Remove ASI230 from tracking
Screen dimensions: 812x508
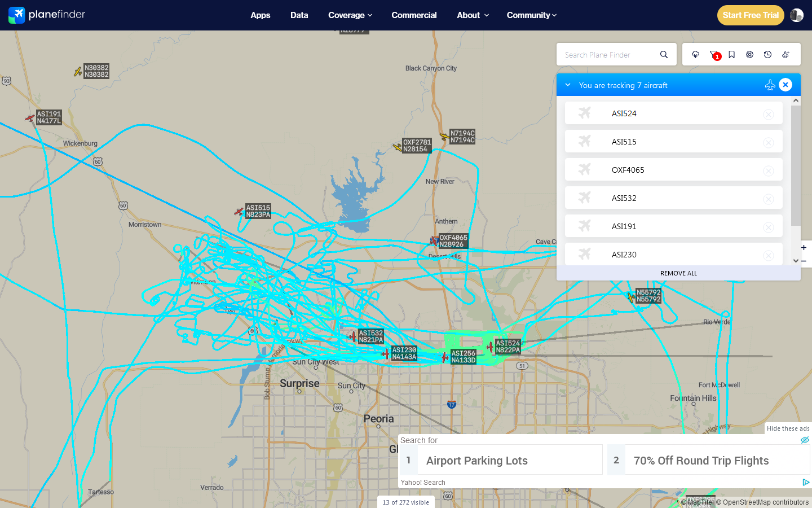769,256
